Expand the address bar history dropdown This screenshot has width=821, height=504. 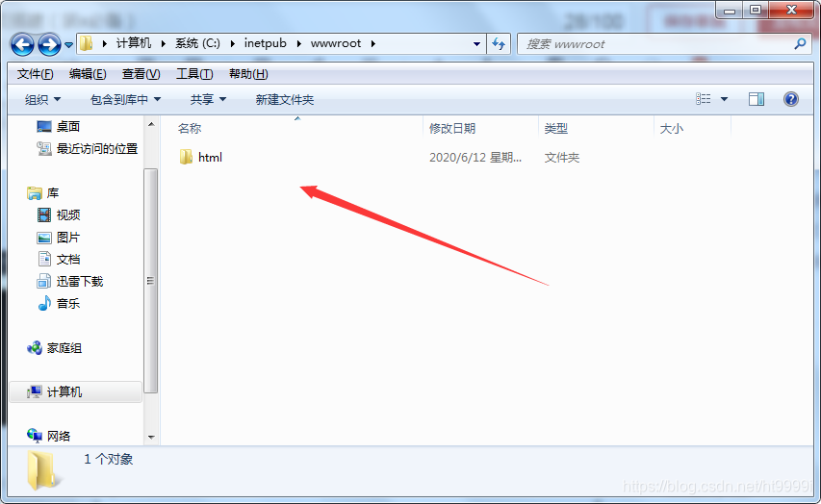point(477,44)
